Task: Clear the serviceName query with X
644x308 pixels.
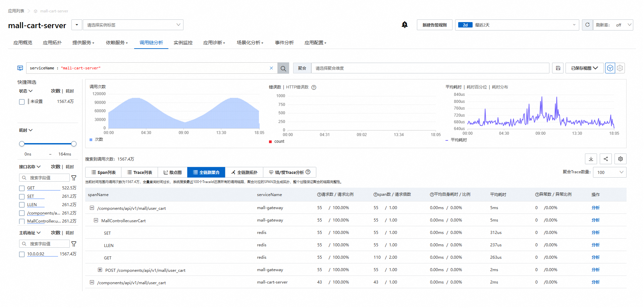Action: [x=271, y=68]
